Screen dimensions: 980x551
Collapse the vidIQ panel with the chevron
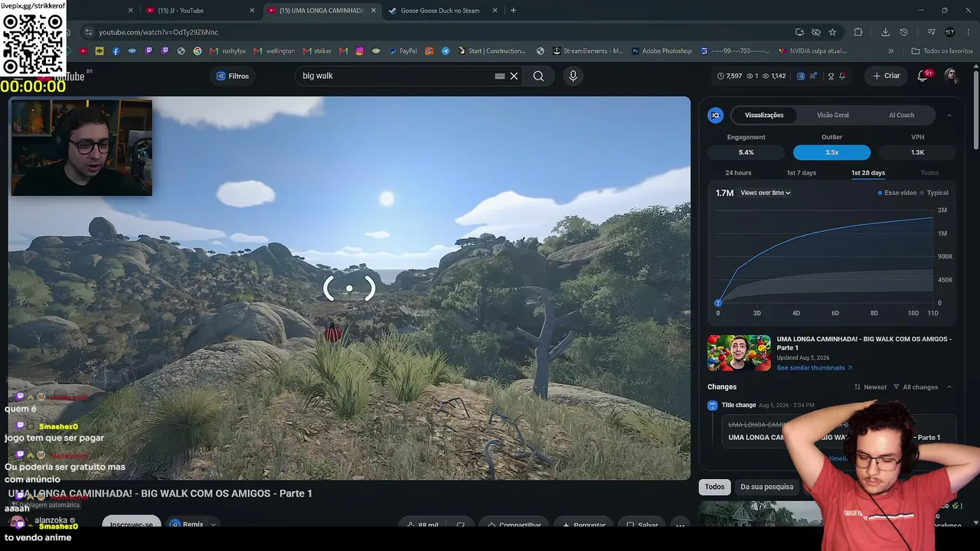(x=949, y=115)
